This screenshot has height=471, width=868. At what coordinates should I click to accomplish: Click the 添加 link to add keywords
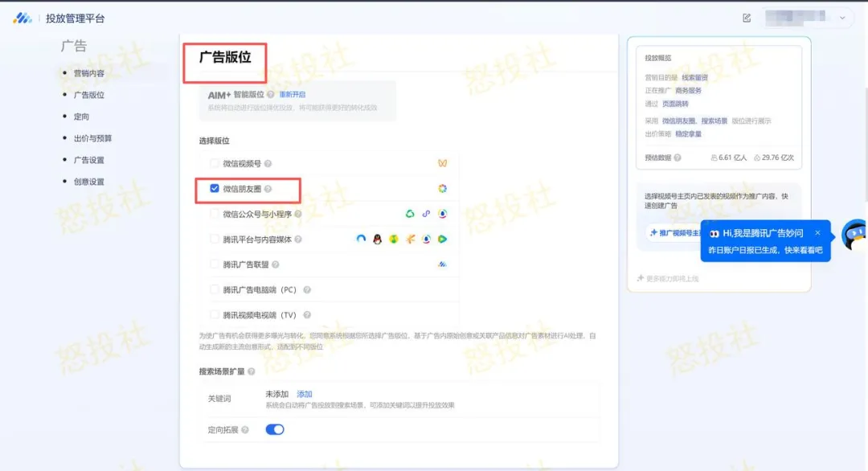pos(305,394)
